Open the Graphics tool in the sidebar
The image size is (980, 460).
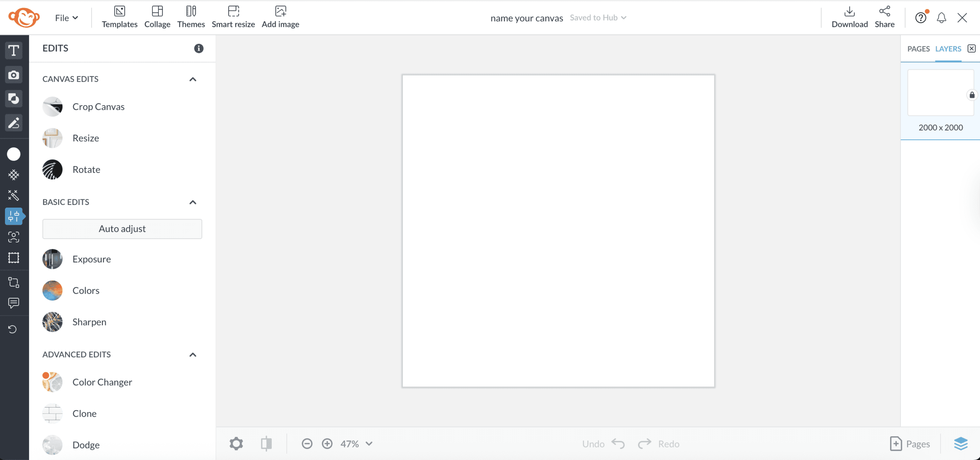pos(14,99)
